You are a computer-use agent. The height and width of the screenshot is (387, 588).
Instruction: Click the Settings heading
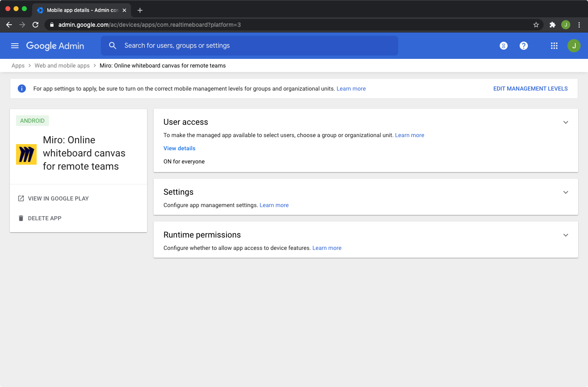pos(178,192)
